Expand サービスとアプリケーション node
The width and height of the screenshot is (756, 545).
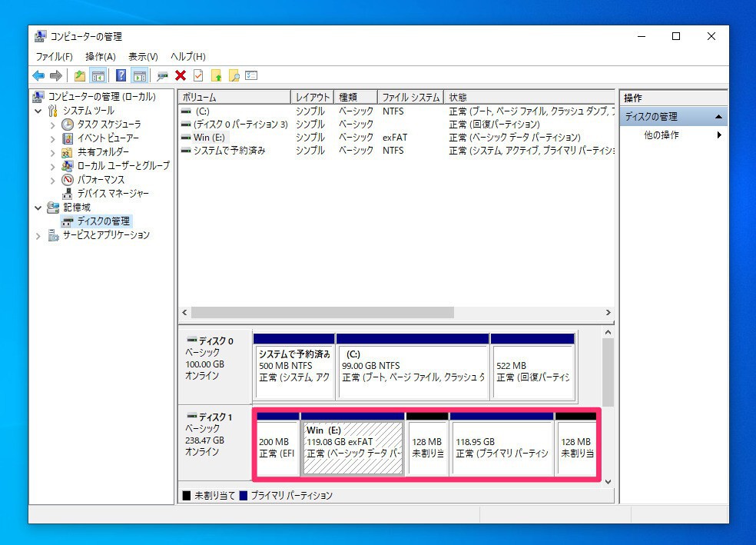(x=39, y=235)
